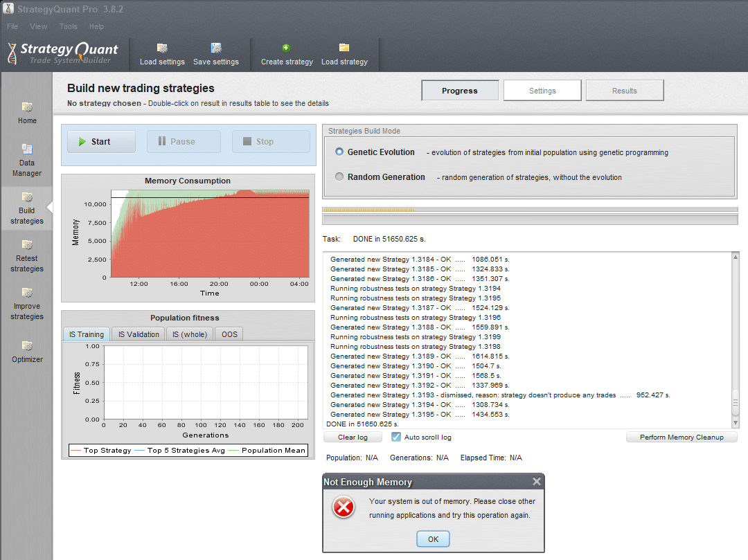Open the Home sidebar section
This screenshot has height=560, width=748.
27,114
